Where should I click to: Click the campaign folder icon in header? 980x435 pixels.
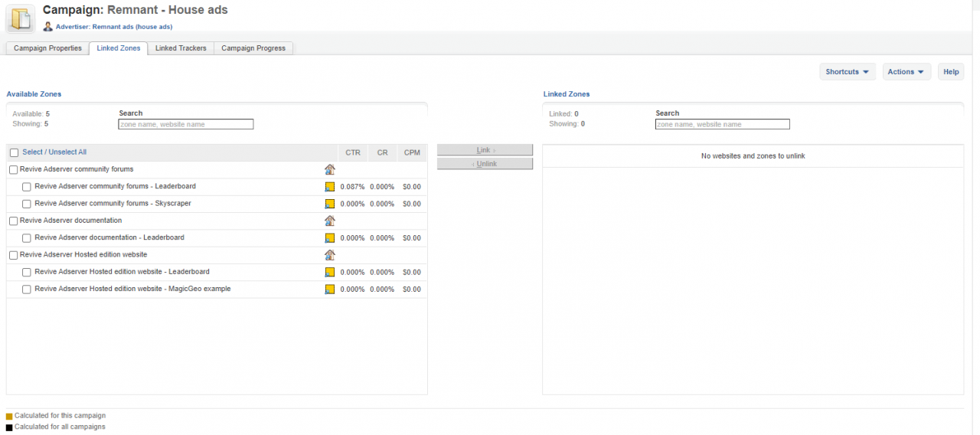21,19
